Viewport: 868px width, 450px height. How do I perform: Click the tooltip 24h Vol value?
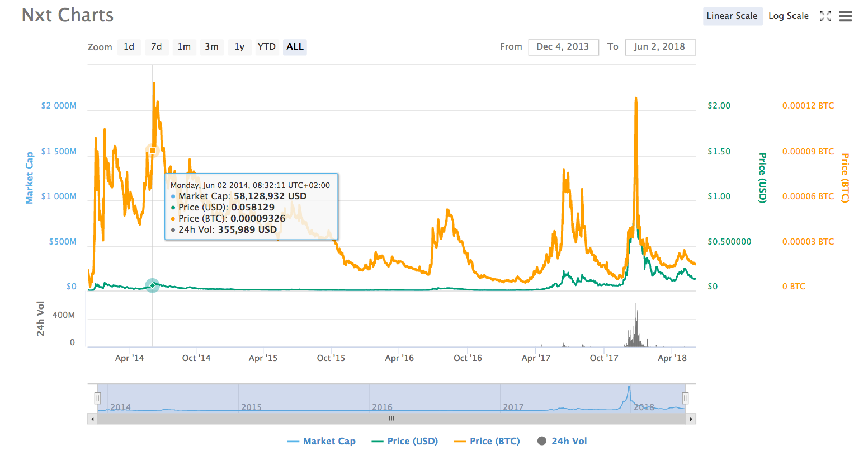pyautogui.click(x=247, y=229)
